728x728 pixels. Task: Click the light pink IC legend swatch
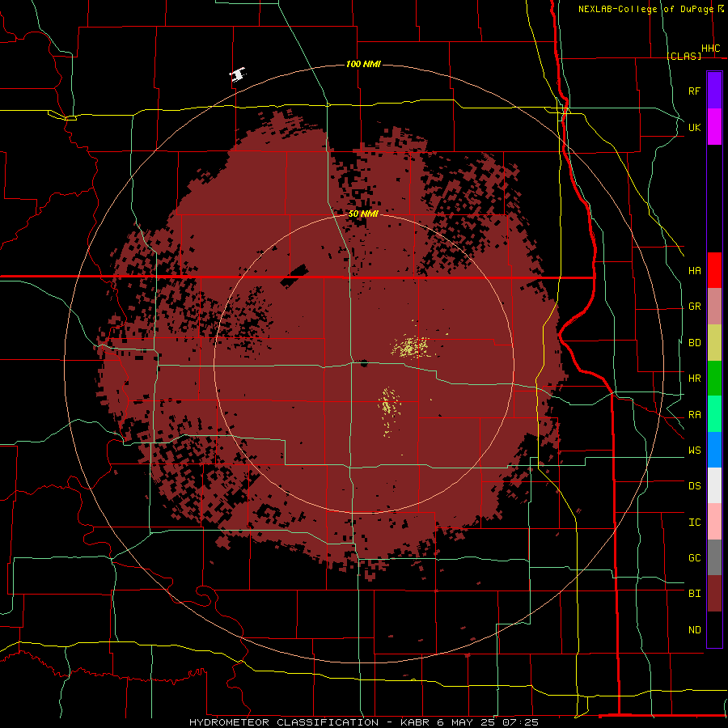pyautogui.click(x=714, y=522)
